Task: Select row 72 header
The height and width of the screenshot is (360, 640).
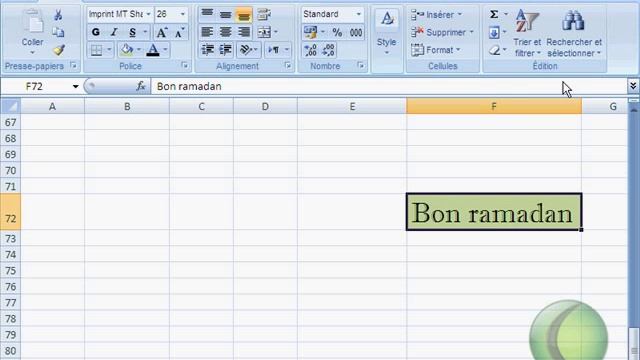Action: click(10, 212)
